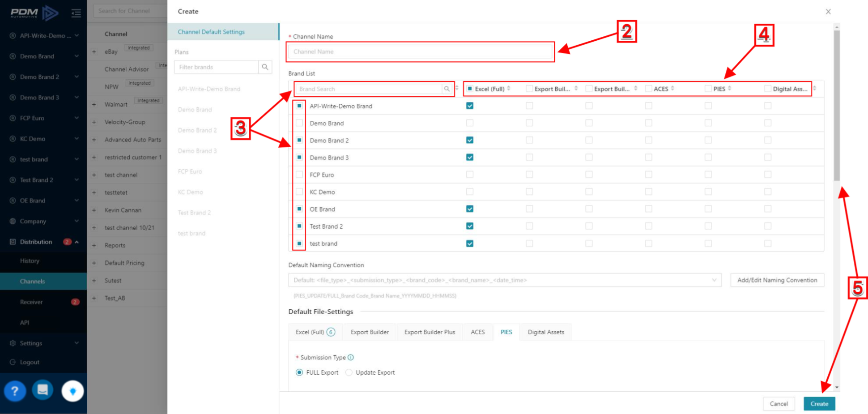Focus the Channel Name input field
This screenshot has width=868, height=414.
[x=420, y=52]
